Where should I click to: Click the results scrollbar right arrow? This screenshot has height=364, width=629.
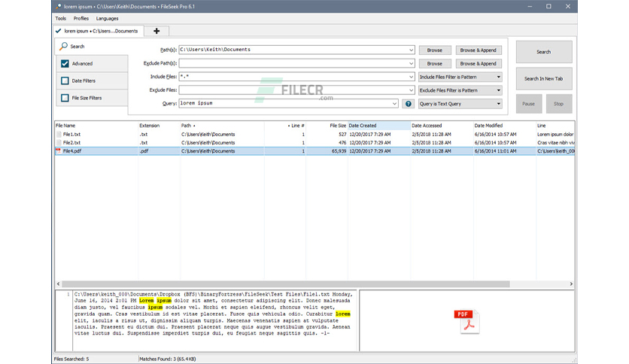click(571, 284)
